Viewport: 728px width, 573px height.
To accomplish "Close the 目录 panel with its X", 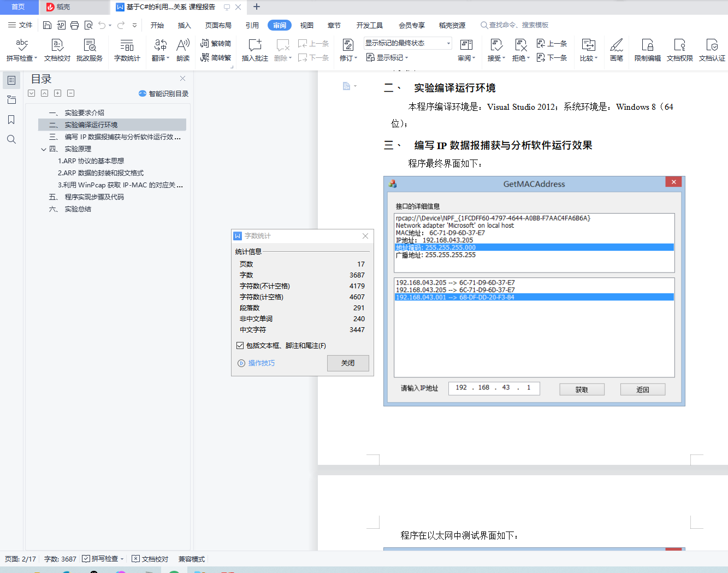I will pyautogui.click(x=183, y=79).
